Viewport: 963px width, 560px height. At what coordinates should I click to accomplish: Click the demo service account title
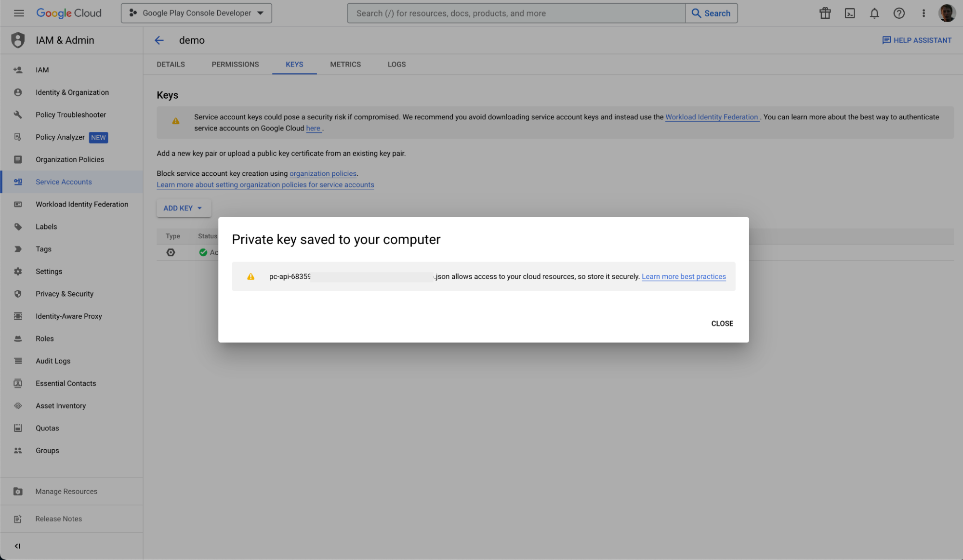[192, 40]
